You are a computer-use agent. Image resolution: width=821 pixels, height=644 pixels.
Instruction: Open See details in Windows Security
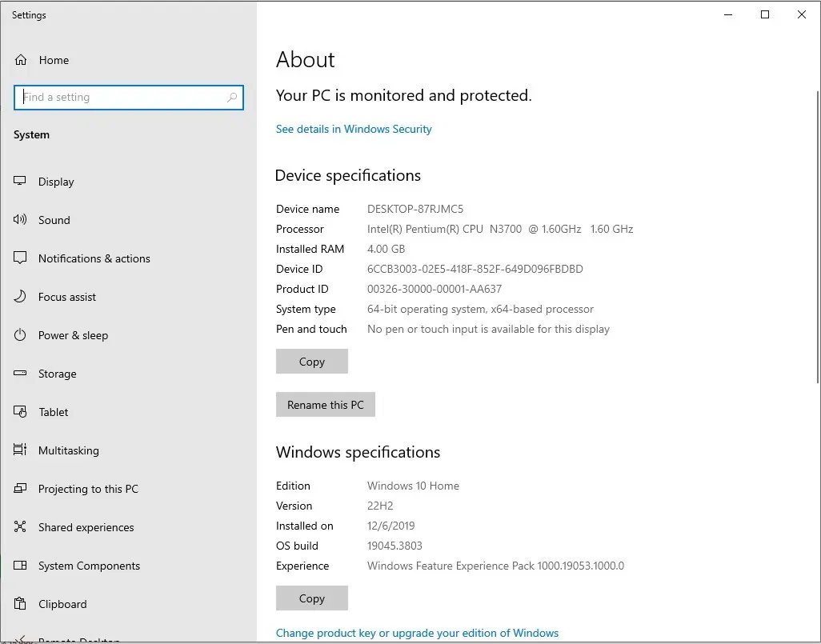[354, 130]
